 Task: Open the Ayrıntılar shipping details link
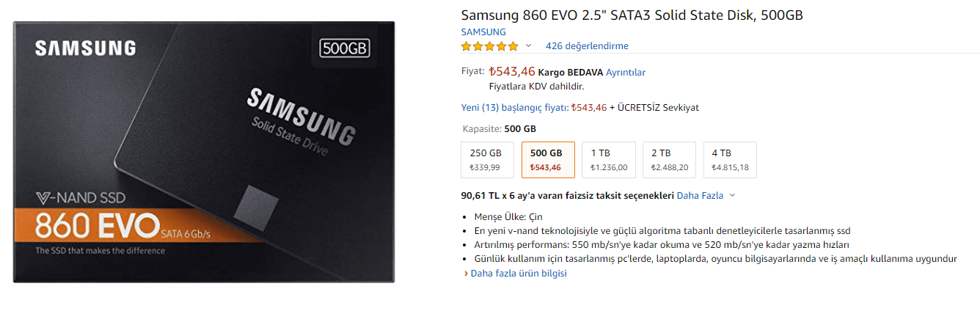tap(626, 73)
